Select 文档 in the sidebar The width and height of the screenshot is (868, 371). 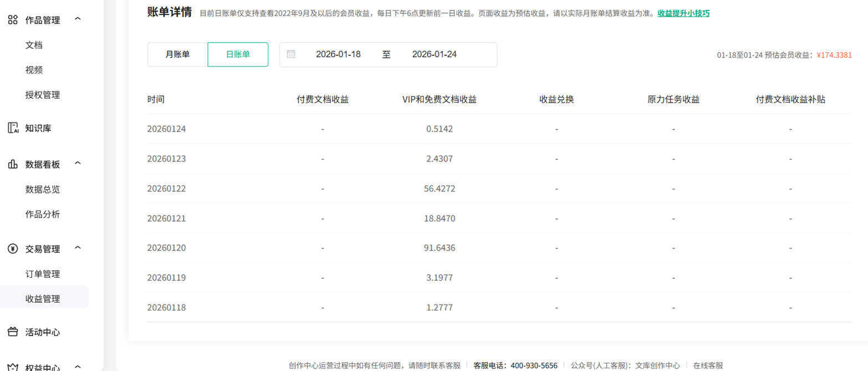(x=34, y=45)
